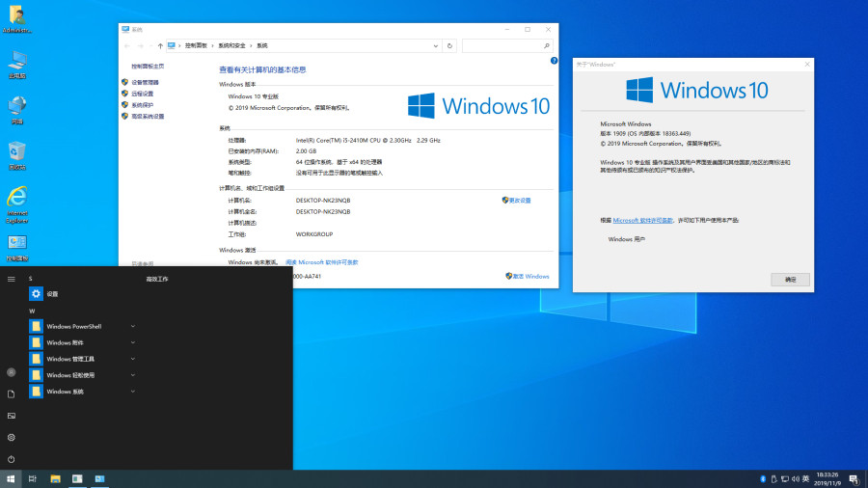This screenshot has height=488, width=868.
Task: Open the Network desktop icon
Action: point(16,110)
